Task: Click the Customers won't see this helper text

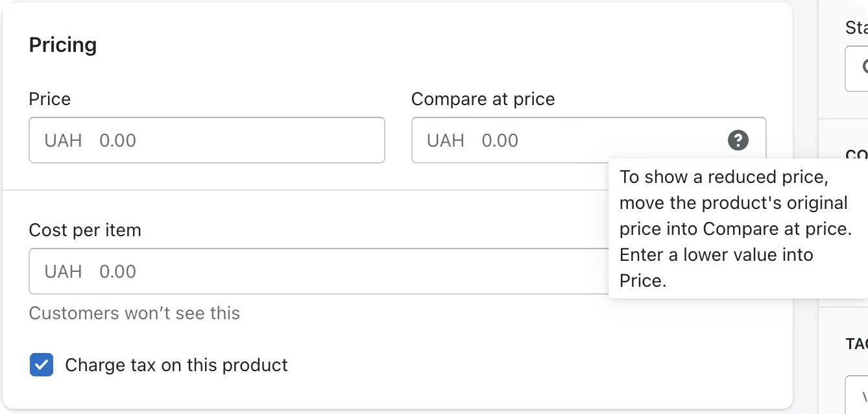Action: coord(134,313)
